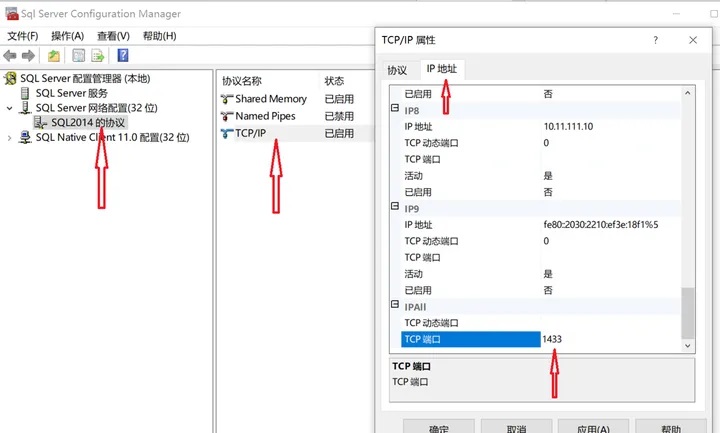Click the Export List toolbar icon
720x433 pixels.
point(98,56)
